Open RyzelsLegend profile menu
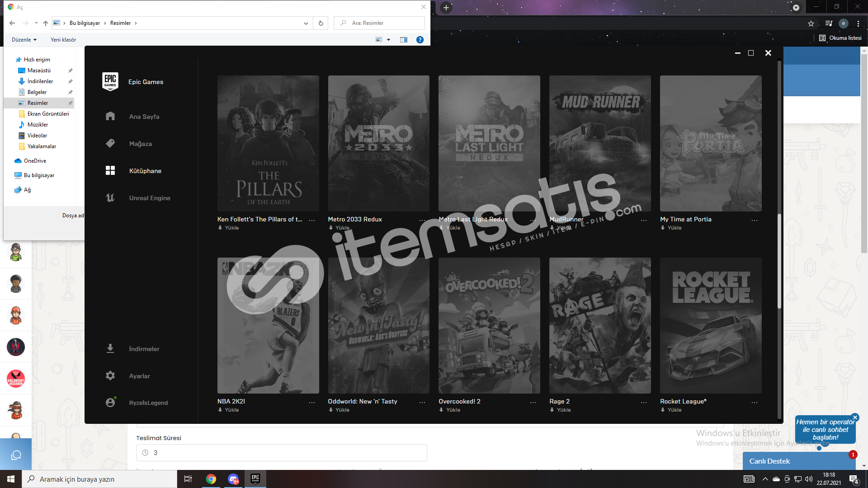This screenshot has height=488, width=868. pyautogui.click(x=148, y=403)
